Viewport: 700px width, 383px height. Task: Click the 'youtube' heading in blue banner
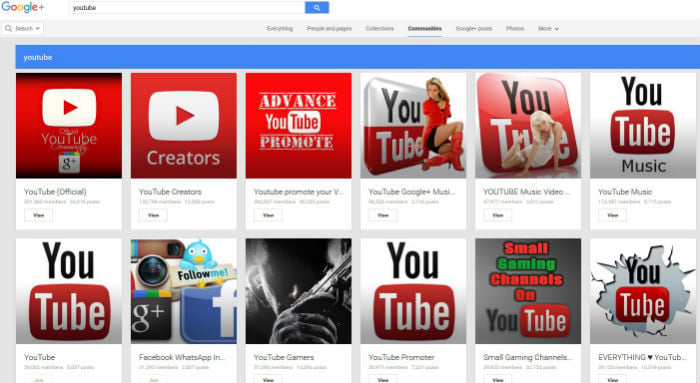point(38,57)
